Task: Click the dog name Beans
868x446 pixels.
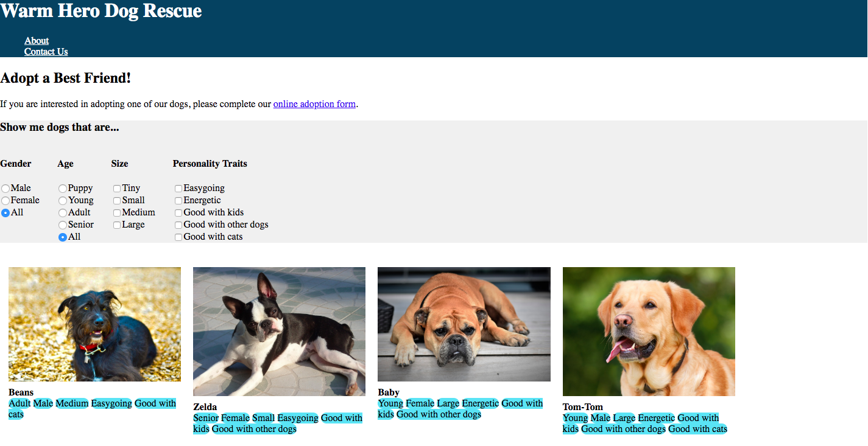Action: pos(21,392)
